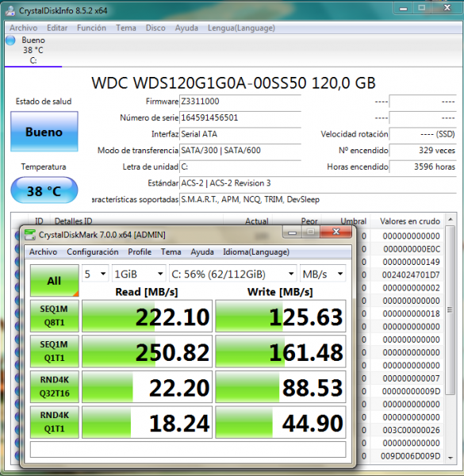Close the CrystalDiskMark window
464x476 pixels.
click(x=336, y=232)
